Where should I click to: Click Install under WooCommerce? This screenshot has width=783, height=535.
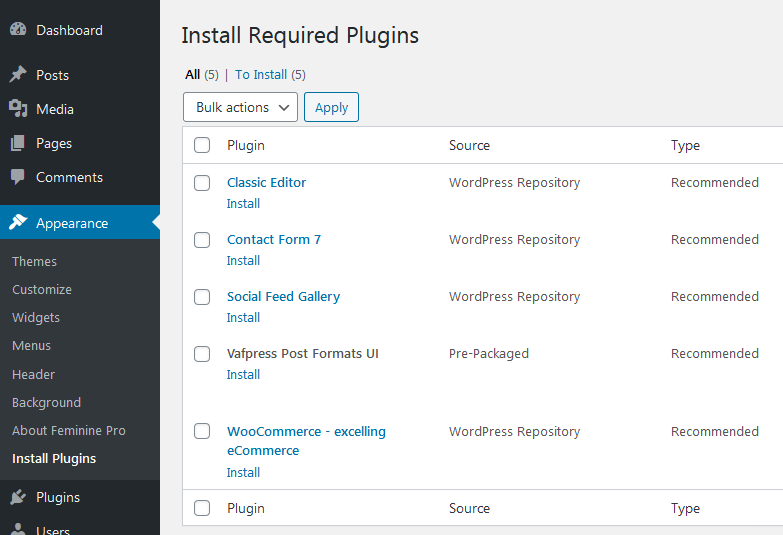243,472
